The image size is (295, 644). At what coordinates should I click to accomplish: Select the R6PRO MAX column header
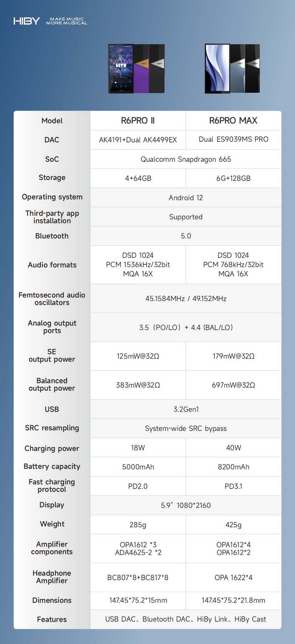click(233, 121)
